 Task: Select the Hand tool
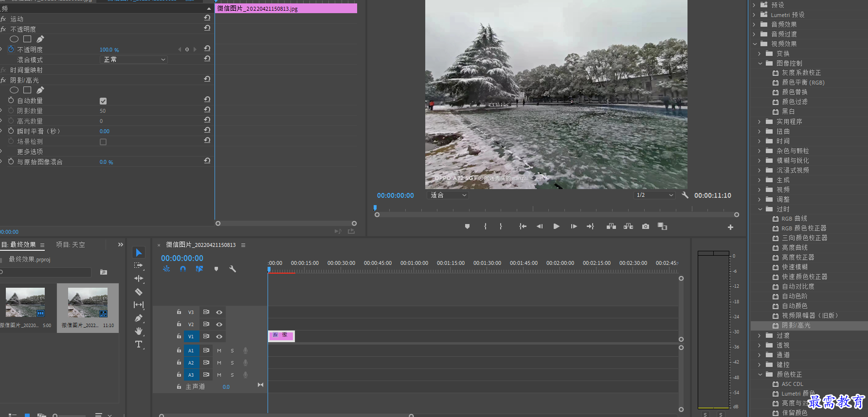click(x=139, y=331)
